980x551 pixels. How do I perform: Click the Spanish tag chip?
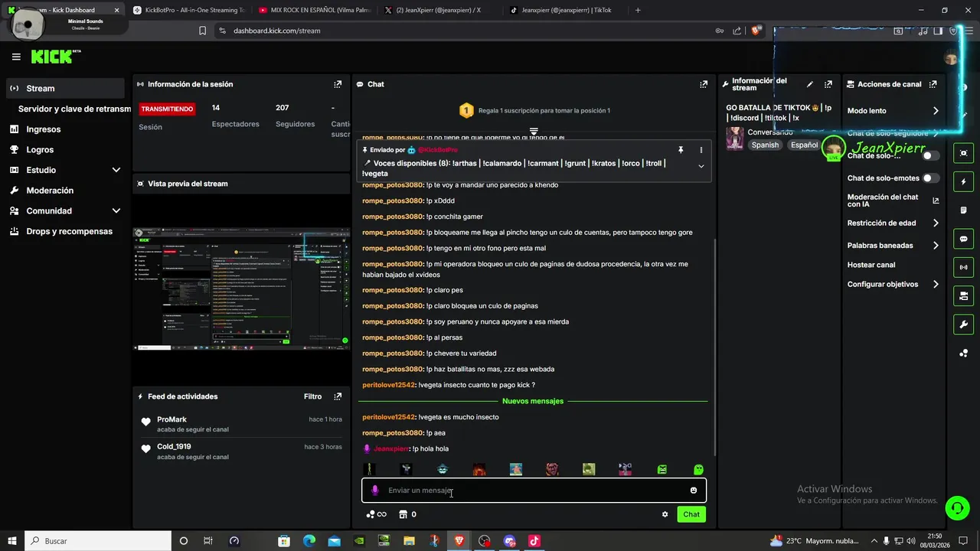(x=765, y=145)
